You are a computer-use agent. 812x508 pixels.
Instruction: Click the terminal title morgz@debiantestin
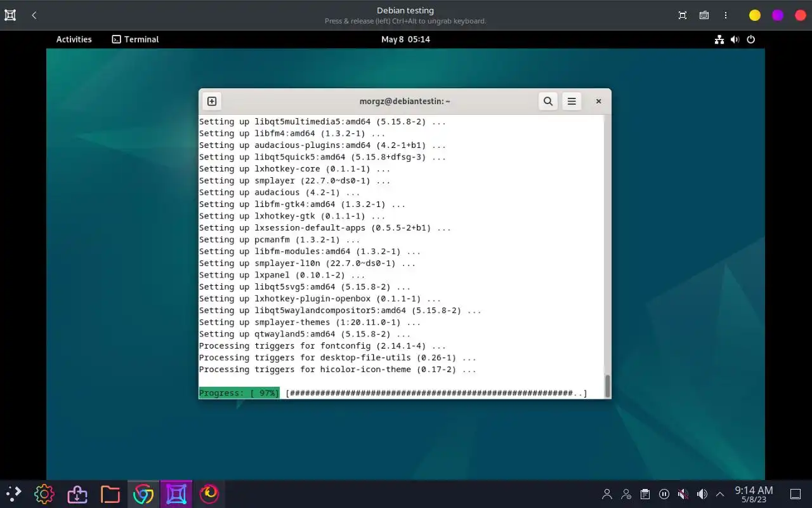tap(405, 101)
